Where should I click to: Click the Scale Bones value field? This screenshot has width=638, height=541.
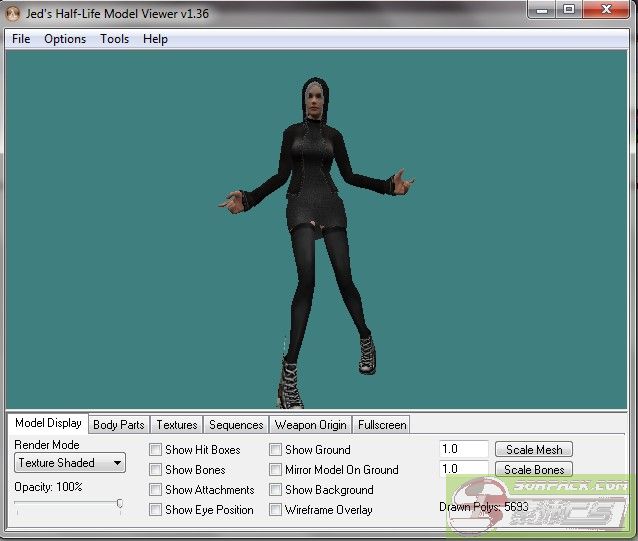click(x=463, y=469)
